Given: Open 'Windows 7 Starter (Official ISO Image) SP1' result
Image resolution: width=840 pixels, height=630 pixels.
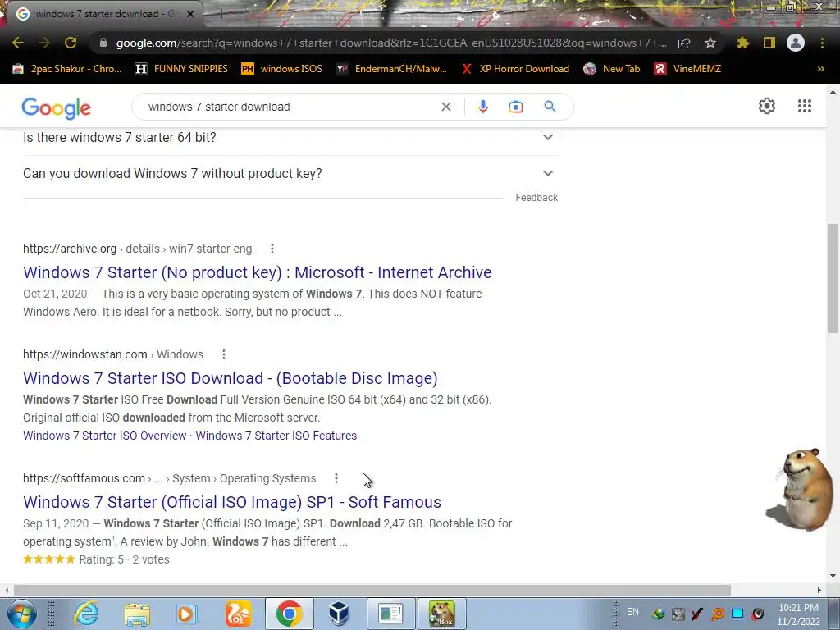Looking at the screenshot, I should pyautogui.click(x=232, y=502).
